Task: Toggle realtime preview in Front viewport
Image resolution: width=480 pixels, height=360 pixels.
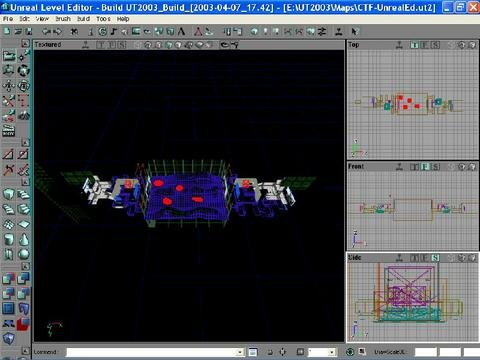Action: tap(399, 166)
